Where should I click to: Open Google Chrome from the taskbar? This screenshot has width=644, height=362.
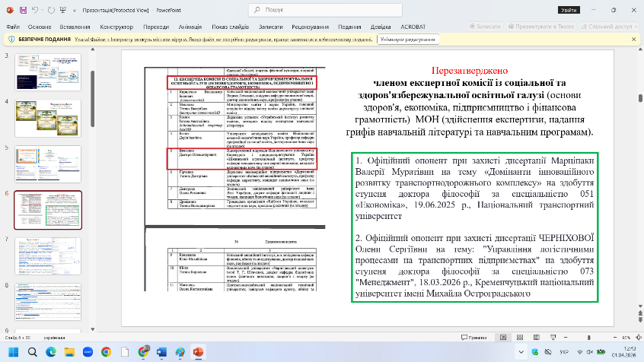[x=105, y=352]
